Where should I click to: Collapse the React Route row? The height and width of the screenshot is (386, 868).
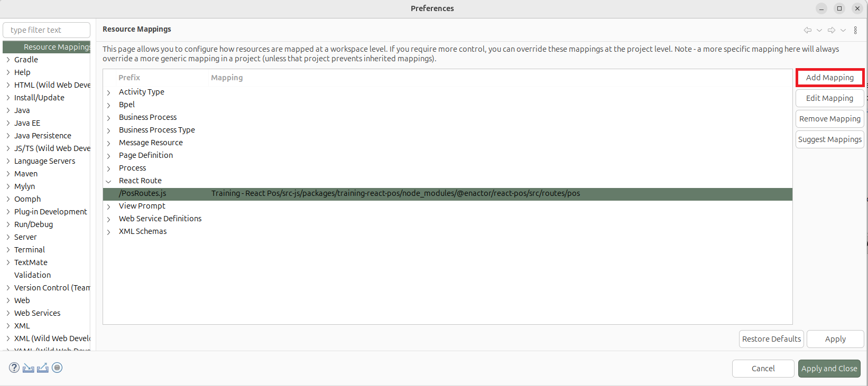pos(109,181)
